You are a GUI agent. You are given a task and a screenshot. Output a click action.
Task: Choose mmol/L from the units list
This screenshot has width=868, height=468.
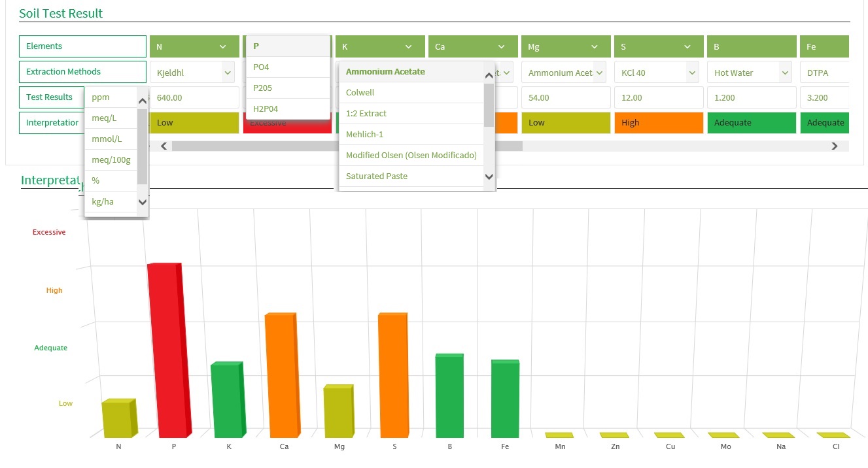pyautogui.click(x=111, y=139)
